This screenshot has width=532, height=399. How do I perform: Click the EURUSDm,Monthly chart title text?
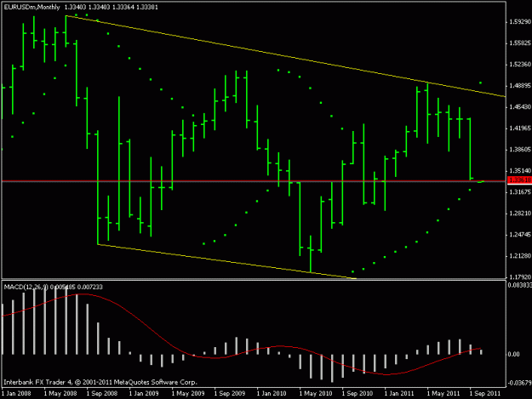tap(31, 7)
